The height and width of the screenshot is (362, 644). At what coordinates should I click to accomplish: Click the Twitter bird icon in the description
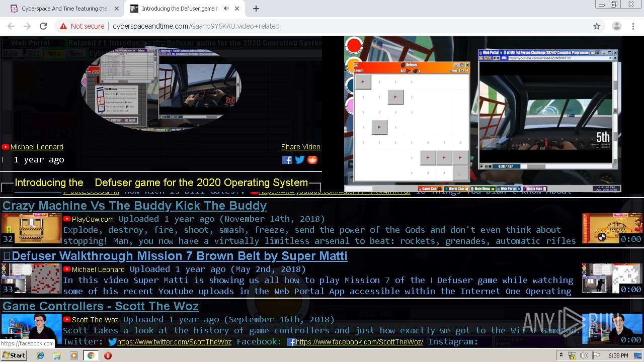pos(112,342)
